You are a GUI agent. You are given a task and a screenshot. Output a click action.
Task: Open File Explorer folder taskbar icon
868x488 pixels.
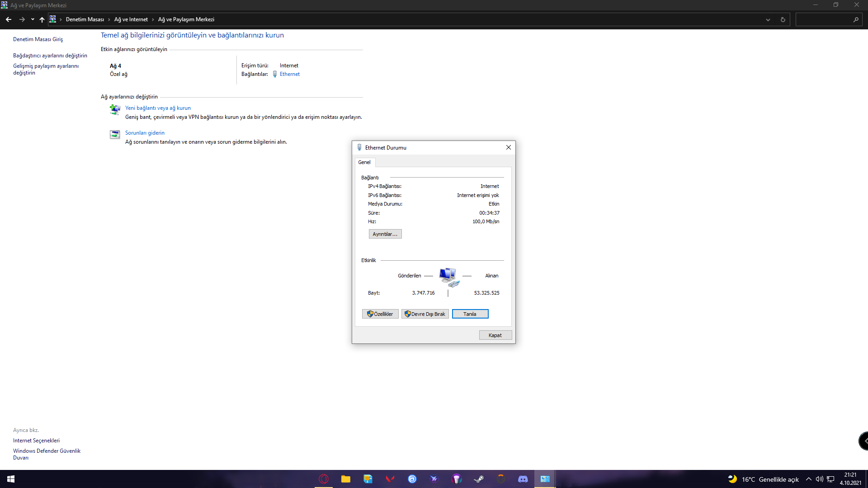pos(346,479)
